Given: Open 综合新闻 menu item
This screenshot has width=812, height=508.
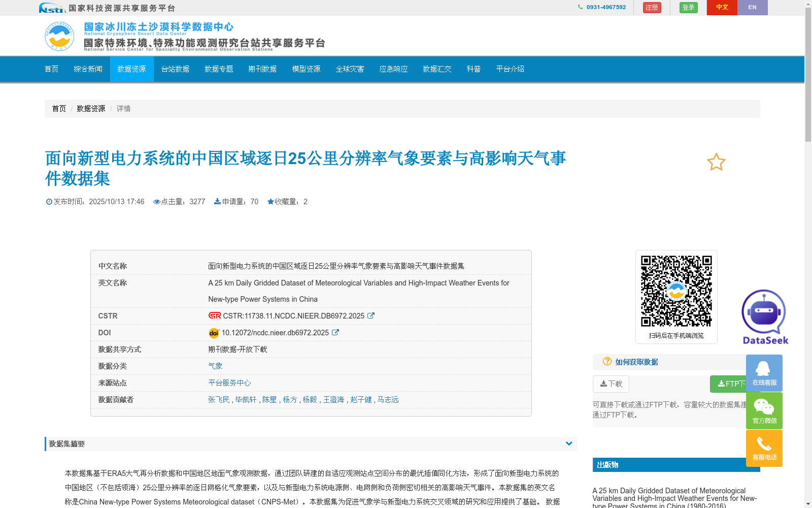Looking at the screenshot, I should tap(88, 69).
